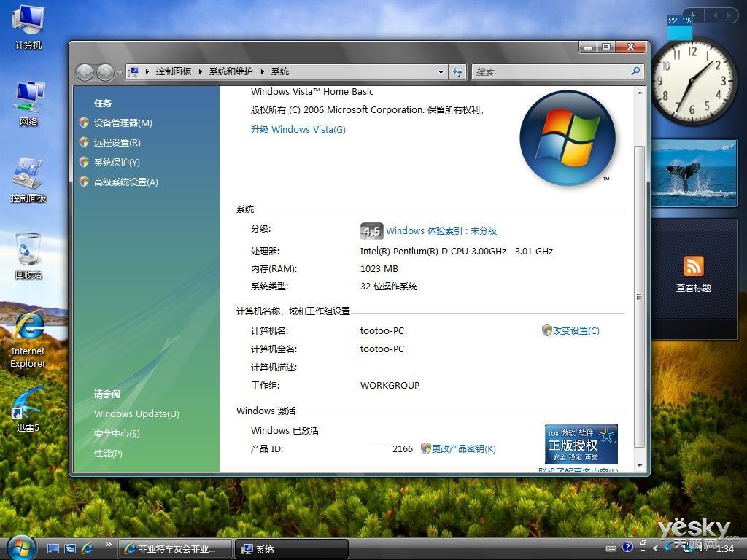The height and width of the screenshot is (560, 747).
Task: Click the scrollbar down arrow in System window
Action: 641,467
